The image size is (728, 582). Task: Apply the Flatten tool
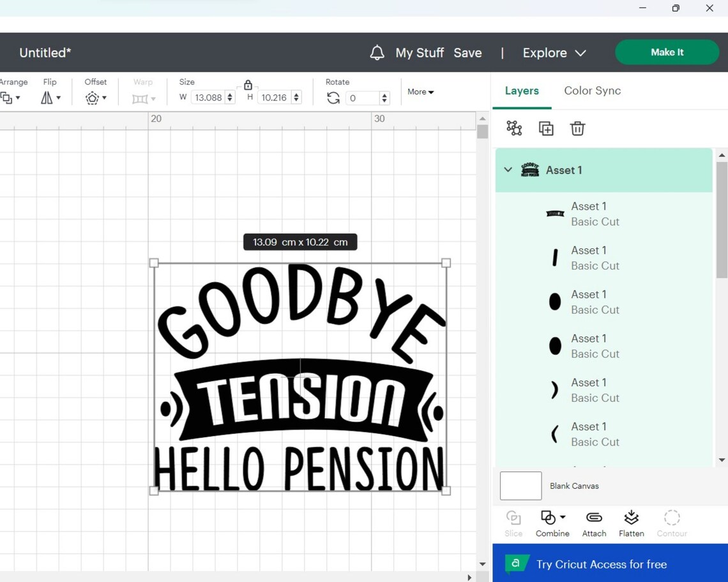pyautogui.click(x=631, y=522)
